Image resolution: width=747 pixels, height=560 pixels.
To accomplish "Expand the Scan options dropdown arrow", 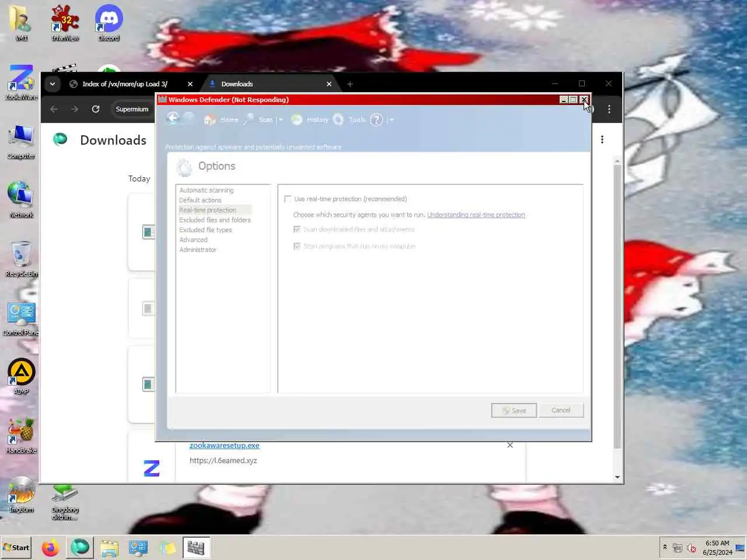I will (281, 120).
